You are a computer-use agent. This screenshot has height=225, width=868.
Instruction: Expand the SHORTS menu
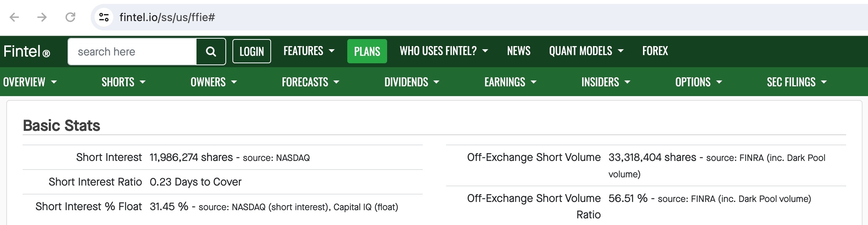pyautogui.click(x=123, y=82)
